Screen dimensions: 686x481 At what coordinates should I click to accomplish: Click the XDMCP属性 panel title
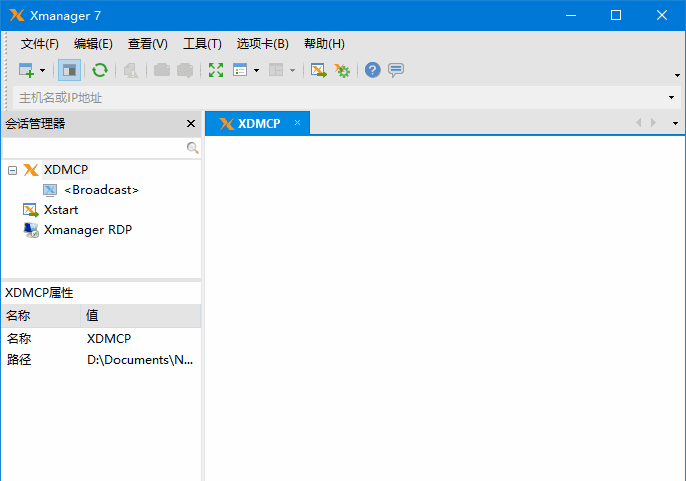click(39, 293)
